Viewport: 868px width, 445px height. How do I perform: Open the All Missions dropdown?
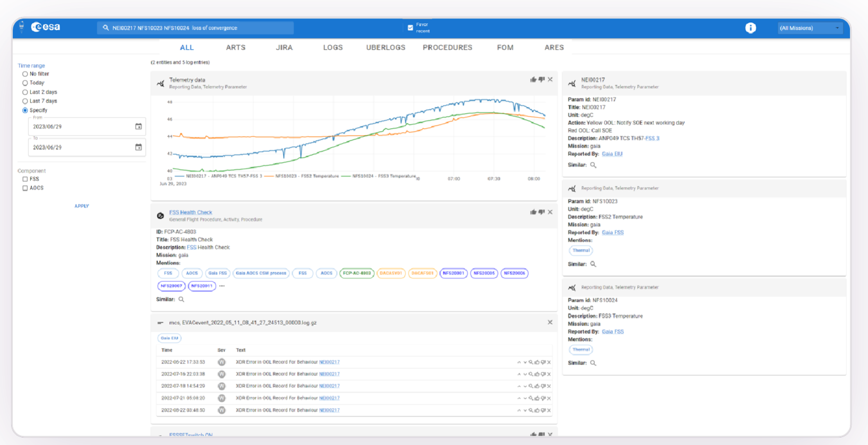tap(810, 28)
